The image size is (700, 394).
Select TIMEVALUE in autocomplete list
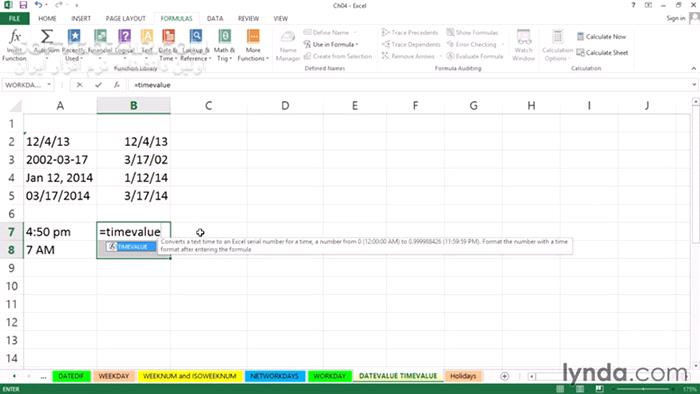pyautogui.click(x=131, y=247)
